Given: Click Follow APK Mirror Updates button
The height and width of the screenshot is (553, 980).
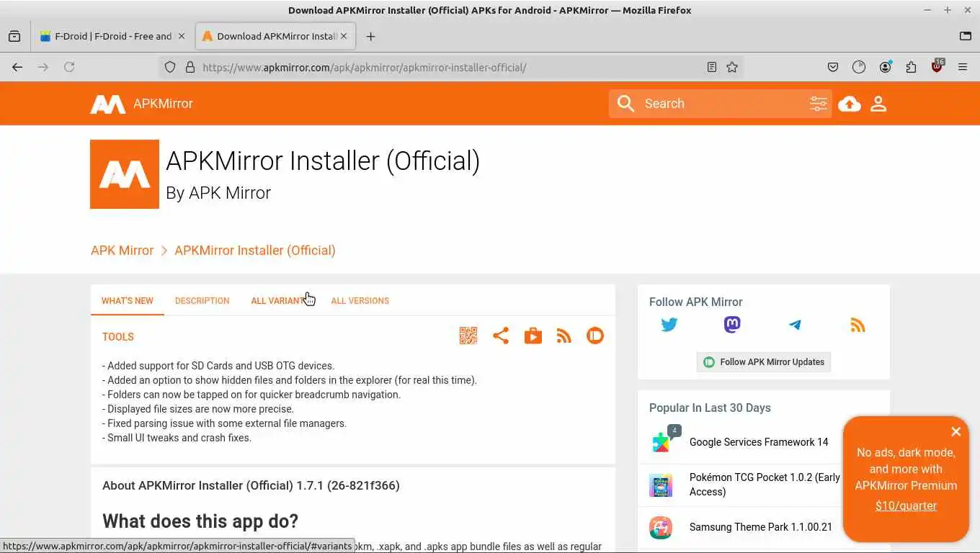Looking at the screenshot, I should pos(764,362).
